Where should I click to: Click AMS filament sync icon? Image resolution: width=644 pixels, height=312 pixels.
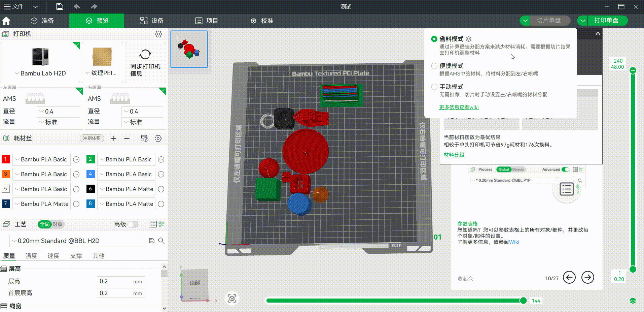[144, 138]
